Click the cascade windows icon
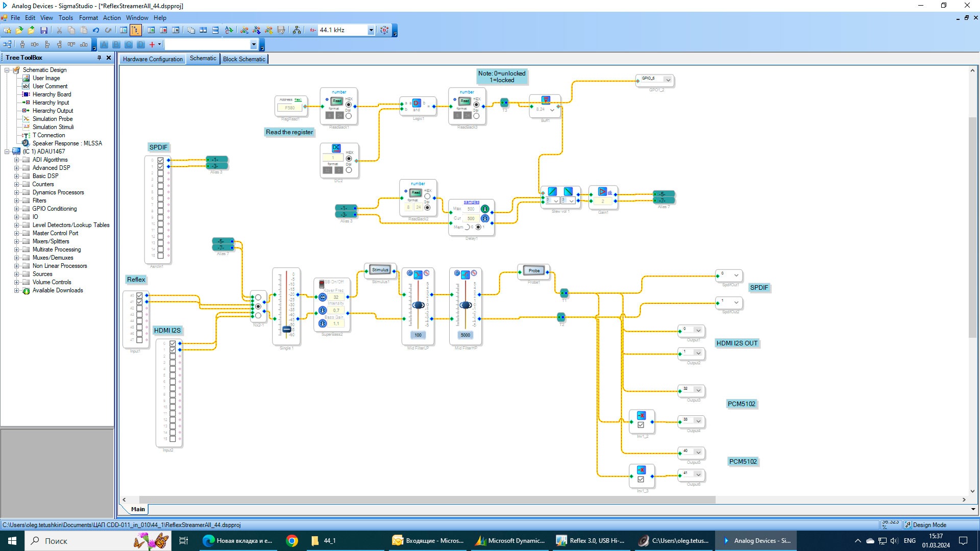This screenshot has width=980, height=551. (x=191, y=30)
